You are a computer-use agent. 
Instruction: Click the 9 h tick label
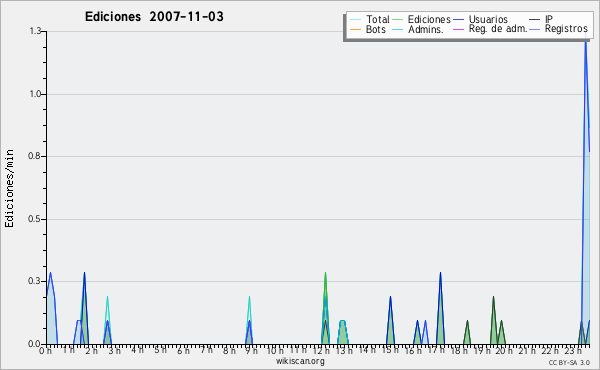pyautogui.click(x=251, y=350)
